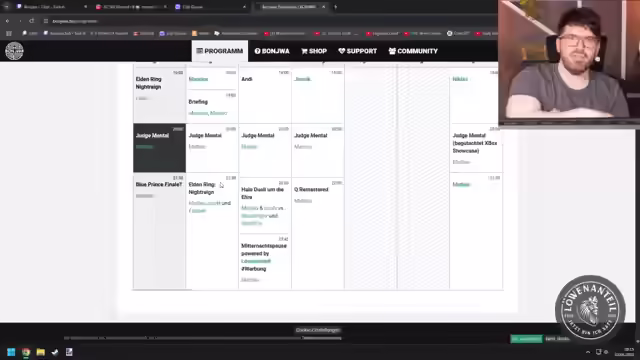Select the highlighted dark Judge Mental slot

159,148
